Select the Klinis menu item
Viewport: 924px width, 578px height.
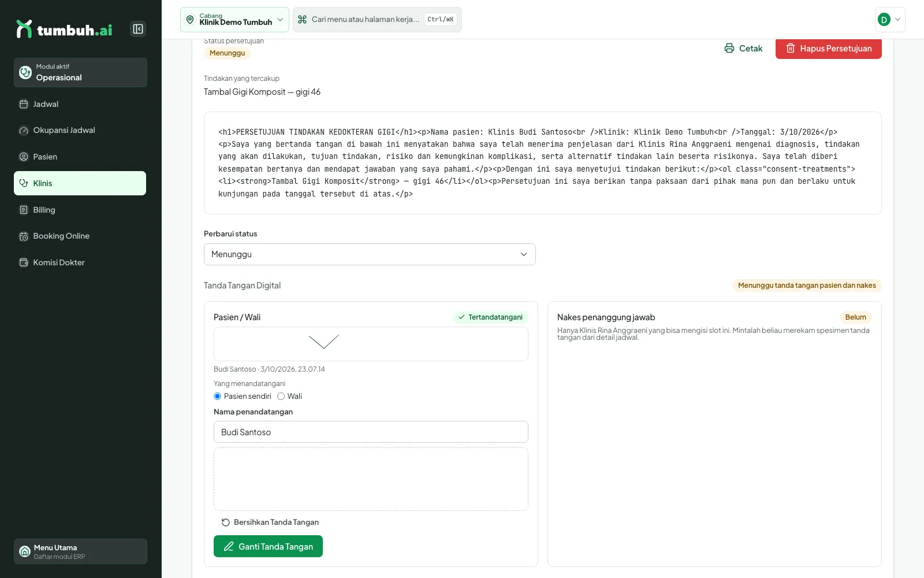pos(80,183)
